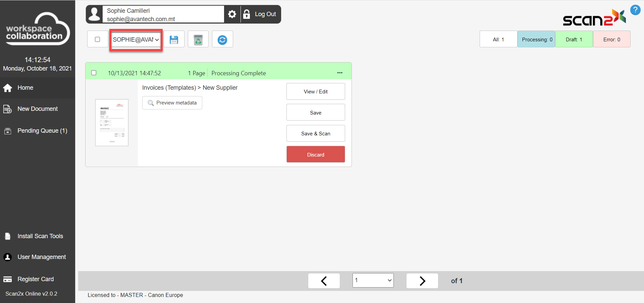This screenshot has height=303, width=644.
Task: Click the recycle bin discard icon
Action: pyautogui.click(x=198, y=40)
